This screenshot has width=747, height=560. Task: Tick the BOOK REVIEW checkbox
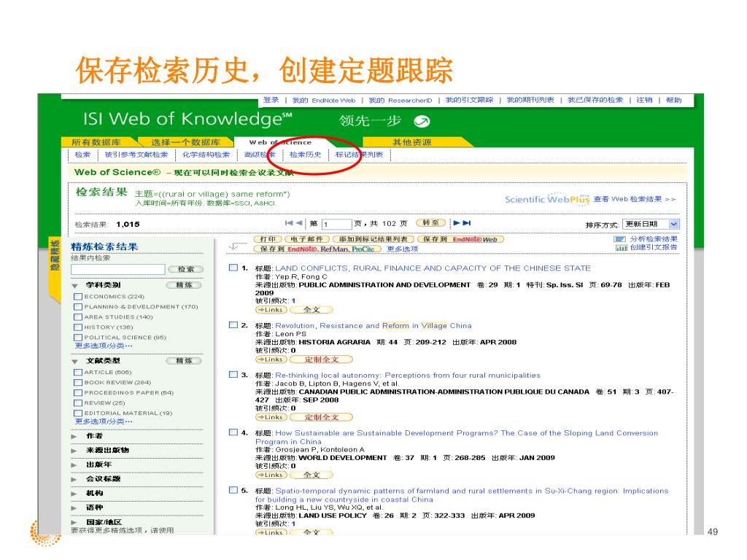pyautogui.click(x=78, y=382)
